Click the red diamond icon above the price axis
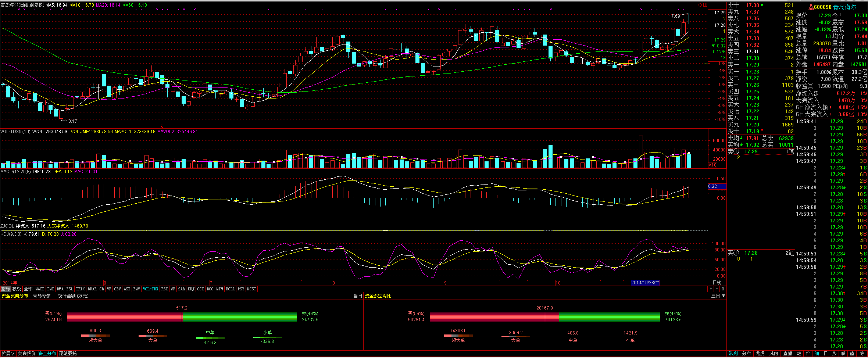 (700, 5)
